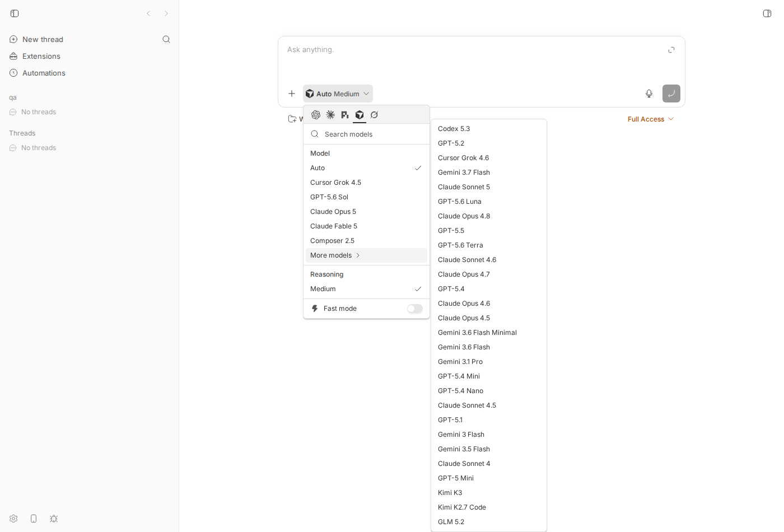
Task: Click the add-folder workspace icon
Action: click(x=292, y=119)
